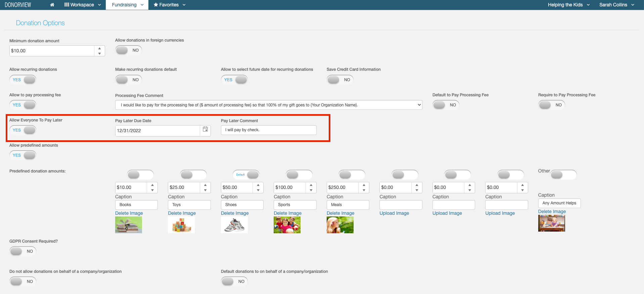Click the Pay Later Comment text field

pyautogui.click(x=268, y=130)
